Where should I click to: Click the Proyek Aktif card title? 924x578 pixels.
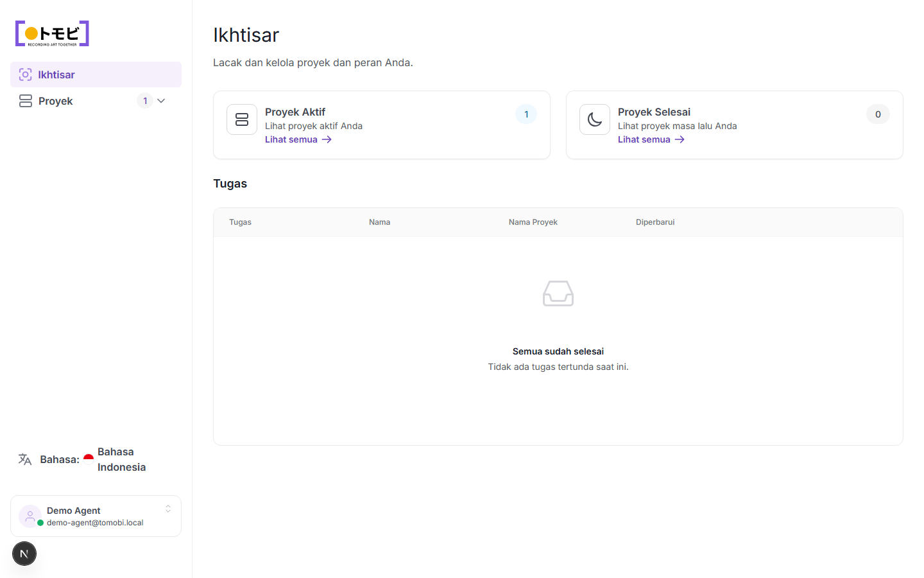295,112
